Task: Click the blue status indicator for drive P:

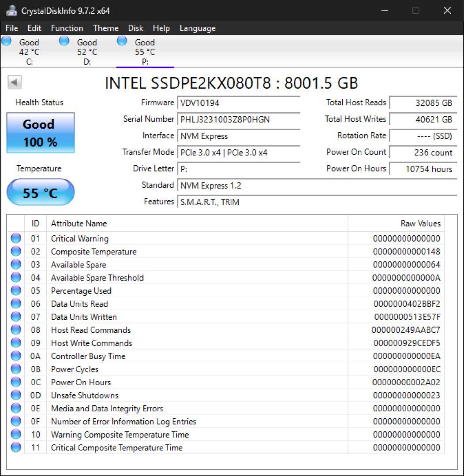Action: pyautogui.click(x=121, y=41)
